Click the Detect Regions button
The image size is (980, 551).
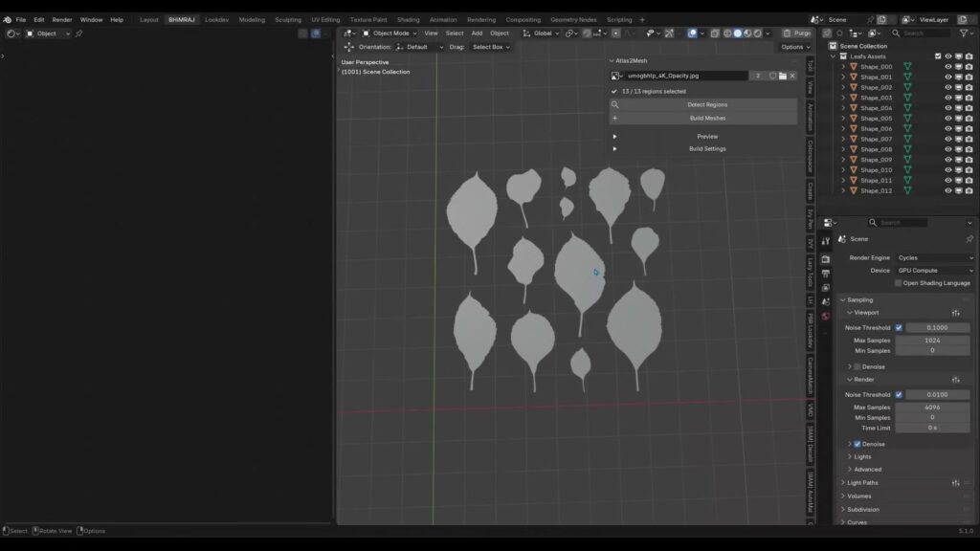click(703, 105)
